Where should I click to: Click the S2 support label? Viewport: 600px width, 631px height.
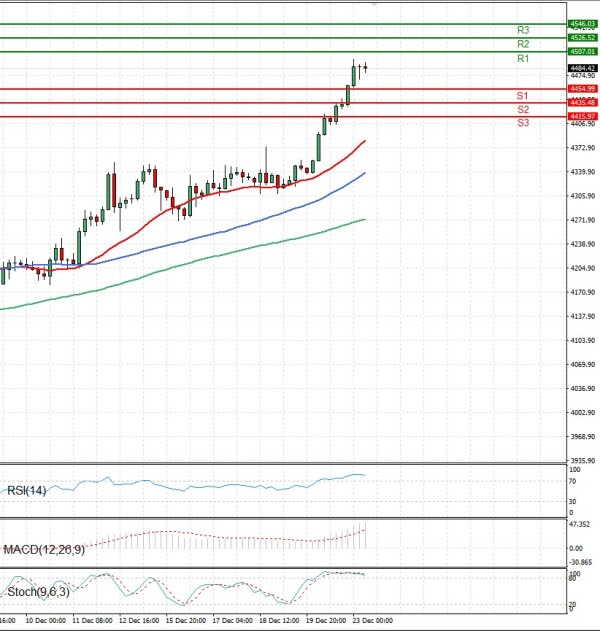[523, 109]
